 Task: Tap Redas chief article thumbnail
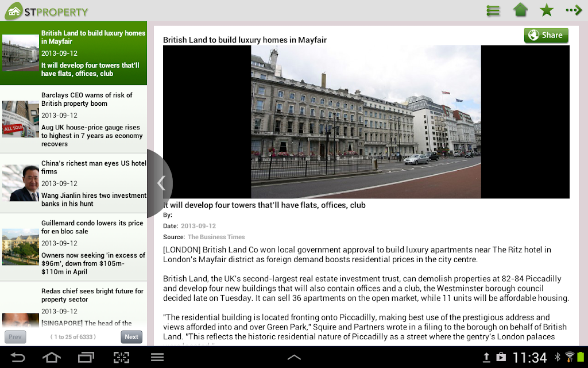coord(21,320)
